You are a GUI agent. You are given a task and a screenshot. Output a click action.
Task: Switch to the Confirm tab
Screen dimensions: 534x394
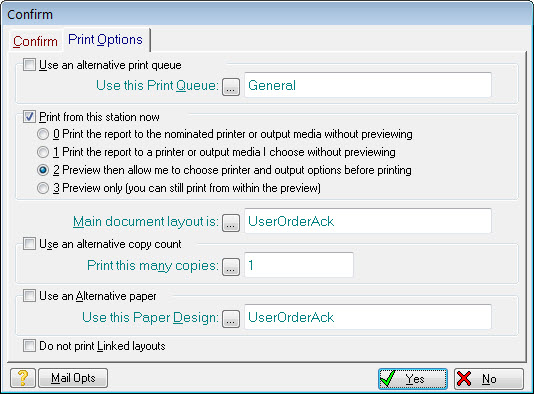(35, 41)
